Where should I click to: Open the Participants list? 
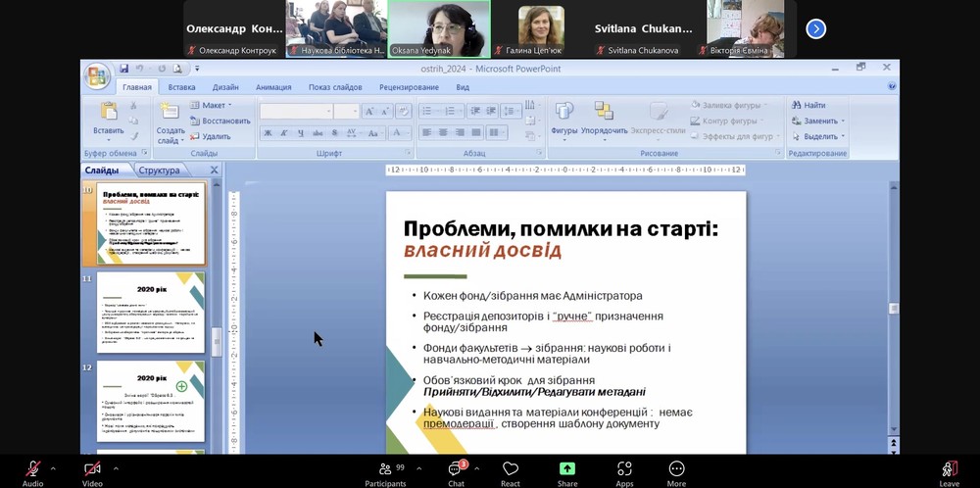385,469
